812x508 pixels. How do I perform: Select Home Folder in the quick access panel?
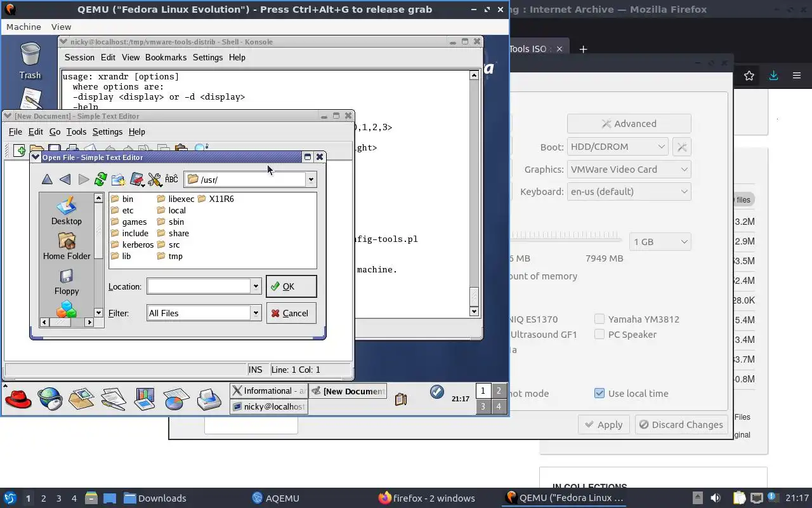point(67,246)
